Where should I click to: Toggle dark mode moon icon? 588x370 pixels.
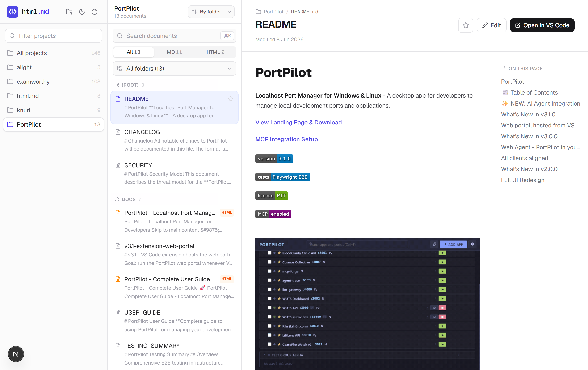click(82, 12)
